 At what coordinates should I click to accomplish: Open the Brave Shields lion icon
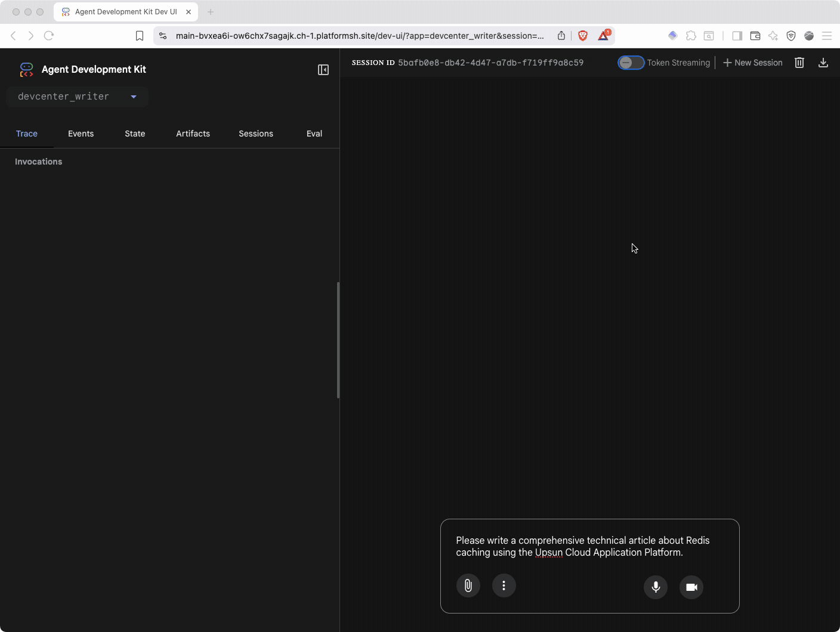point(583,36)
